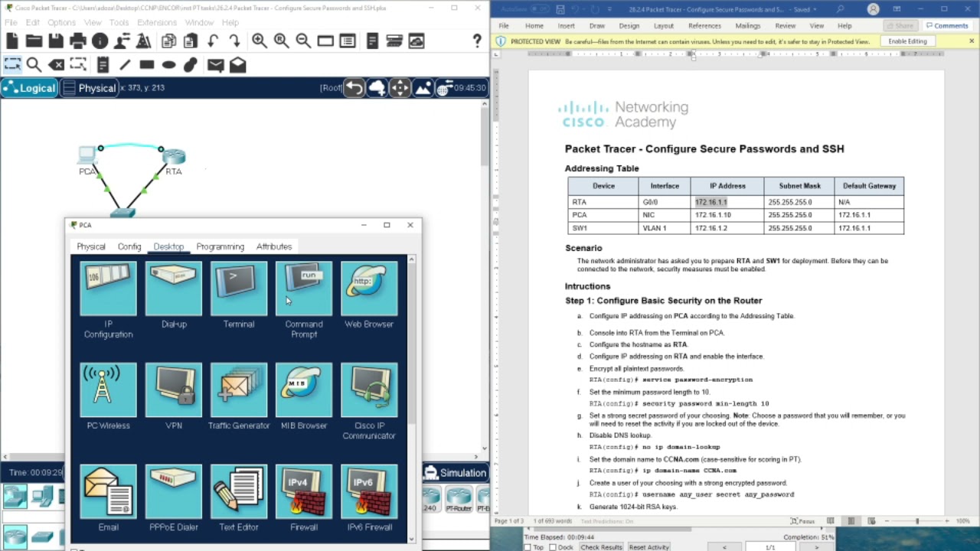Switch to Simulation mode
The image size is (980, 551).
pos(456,473)
